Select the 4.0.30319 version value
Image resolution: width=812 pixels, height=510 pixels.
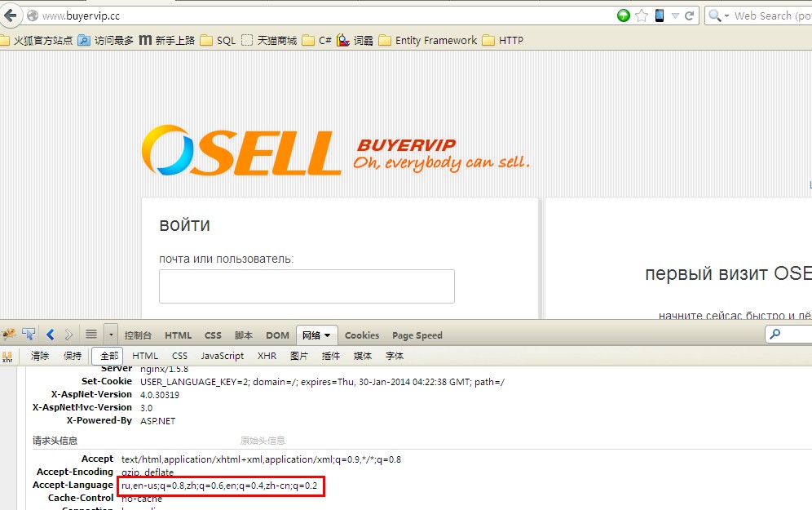click(x=160, y=395)
